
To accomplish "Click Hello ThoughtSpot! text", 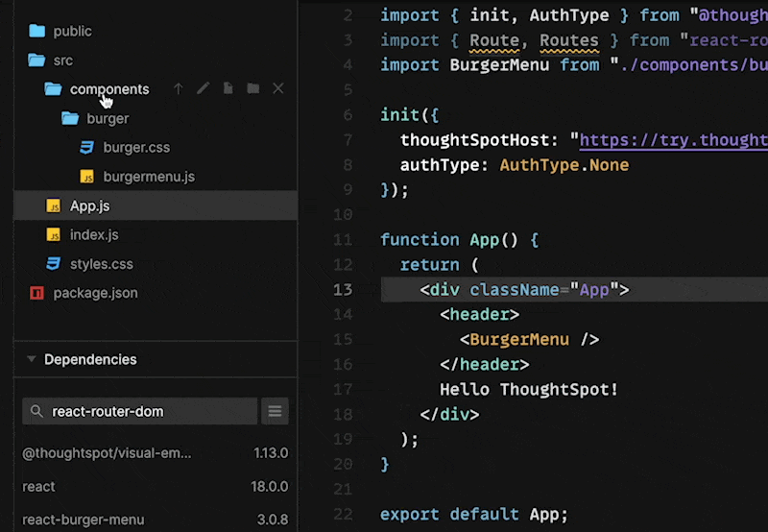I will tap(529, 390).
